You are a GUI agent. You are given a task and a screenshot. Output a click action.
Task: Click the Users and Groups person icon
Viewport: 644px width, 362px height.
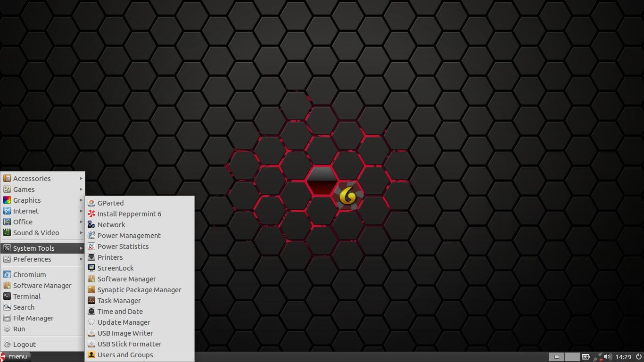pos(91,355)
